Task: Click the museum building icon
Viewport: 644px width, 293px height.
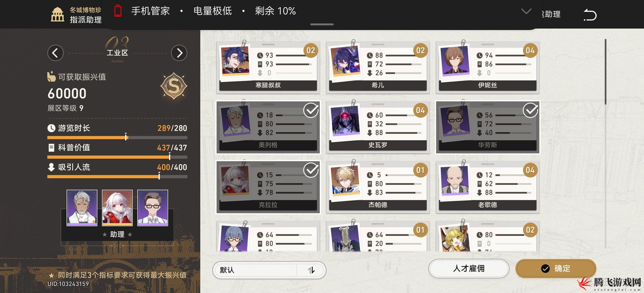Action: (58, 14)
